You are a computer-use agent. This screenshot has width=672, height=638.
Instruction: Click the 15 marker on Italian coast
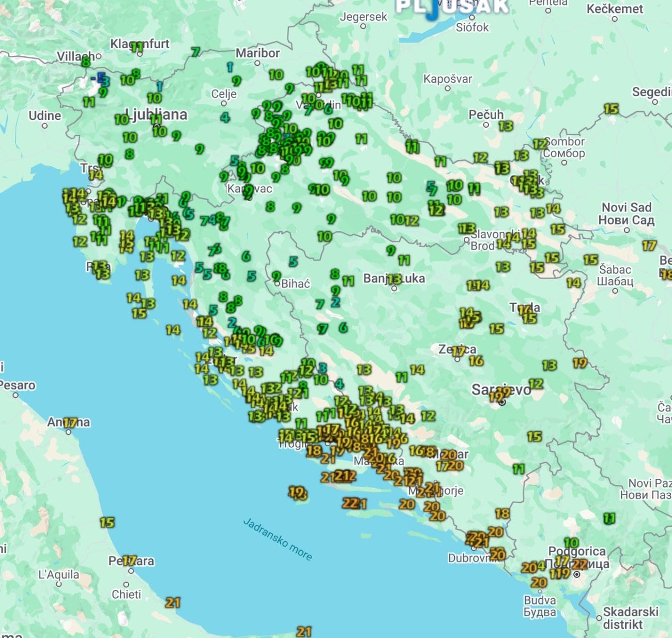pos(107,523)
